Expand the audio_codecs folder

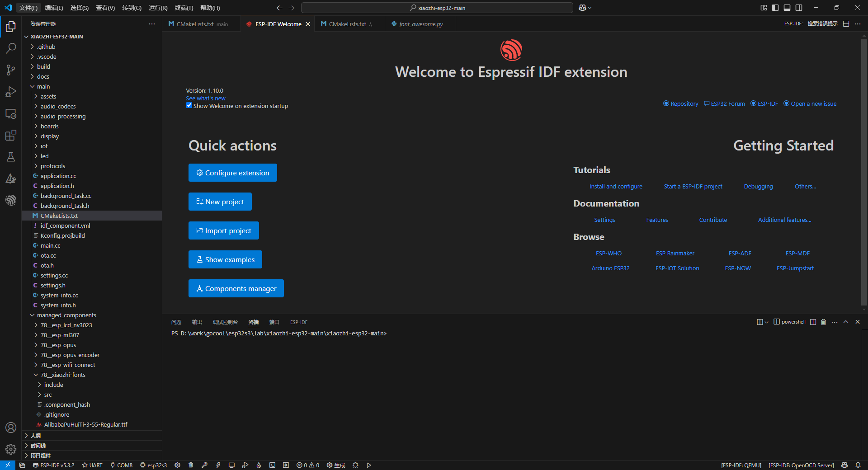click(x=92, y=106)
